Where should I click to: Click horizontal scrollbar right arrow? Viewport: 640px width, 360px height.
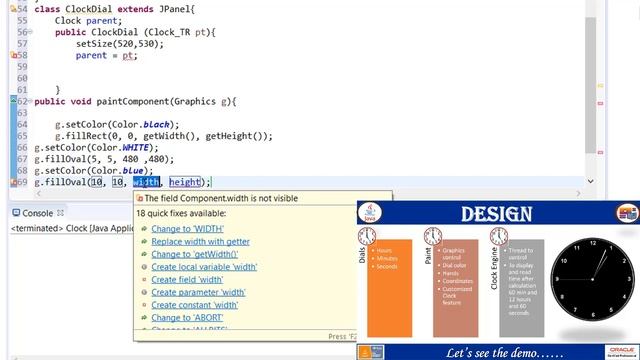[x=578, y=193]
